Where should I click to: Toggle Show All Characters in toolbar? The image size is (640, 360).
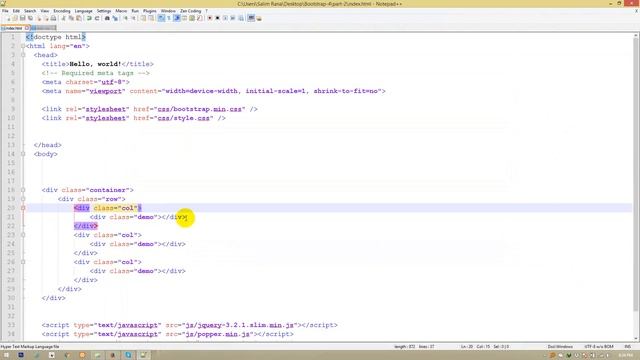pyautogui.click(x=169, y=18)
